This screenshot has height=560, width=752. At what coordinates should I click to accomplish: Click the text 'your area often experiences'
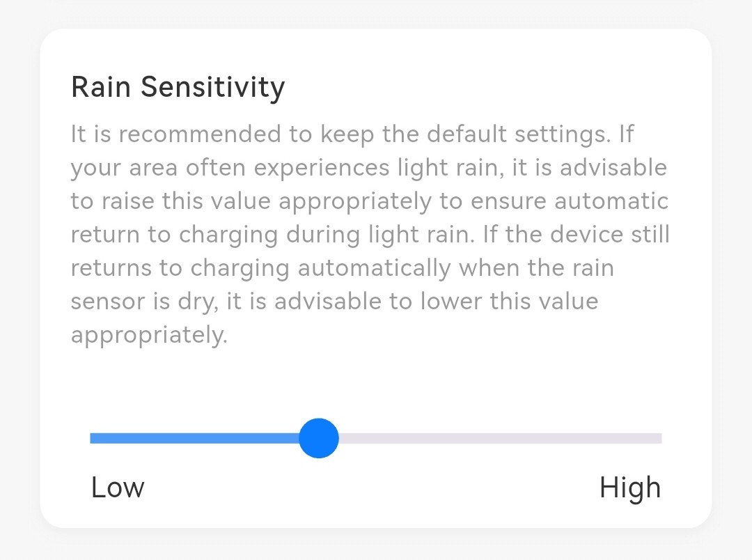pos(230,169)
